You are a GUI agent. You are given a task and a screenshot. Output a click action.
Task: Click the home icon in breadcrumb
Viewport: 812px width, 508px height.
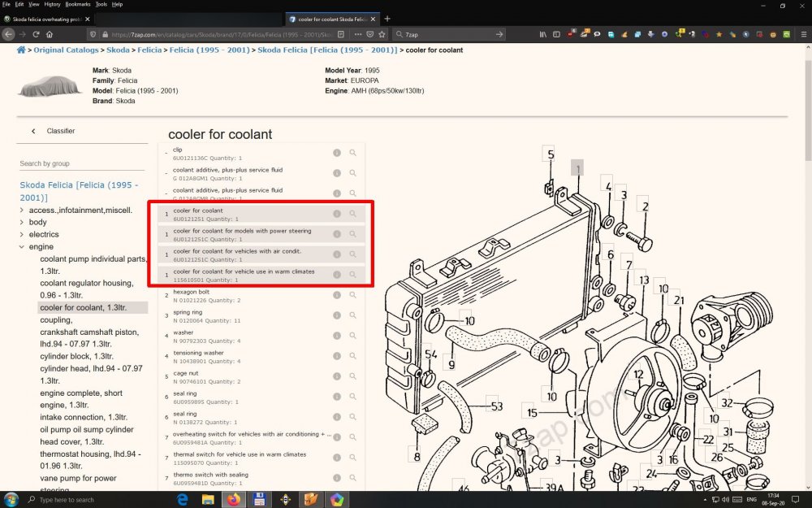(21, 50)
